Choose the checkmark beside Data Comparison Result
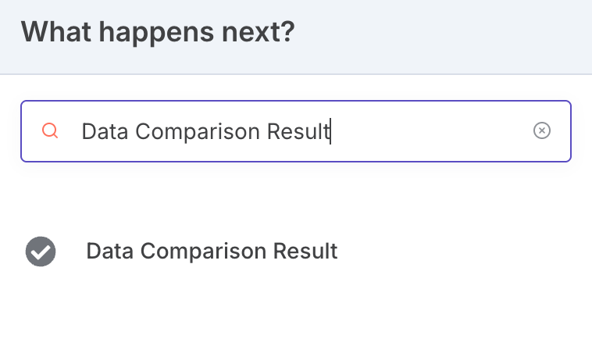The height and width of the screenshot is (364, 592). pos(41,252)
